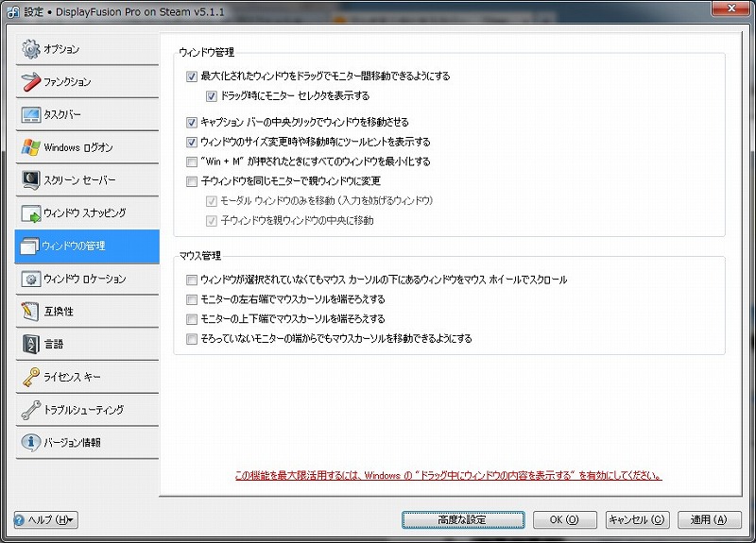Click the stacked windows icon for ウィンドウの管理
Screen dimensions: 756x543
coord(28,246)
